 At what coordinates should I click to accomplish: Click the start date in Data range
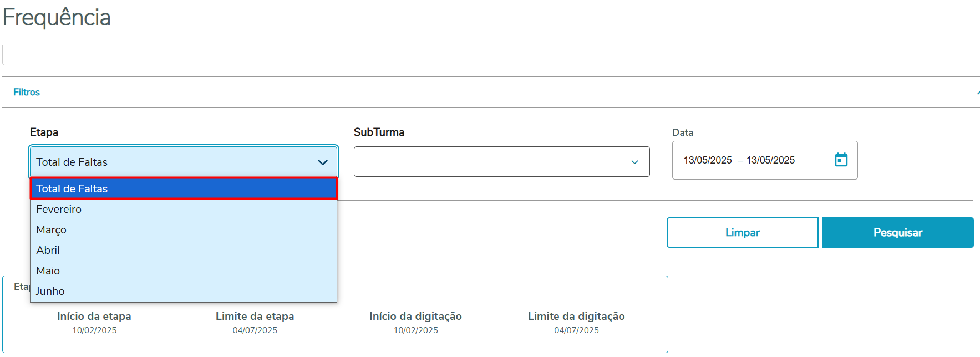[707, 160]
